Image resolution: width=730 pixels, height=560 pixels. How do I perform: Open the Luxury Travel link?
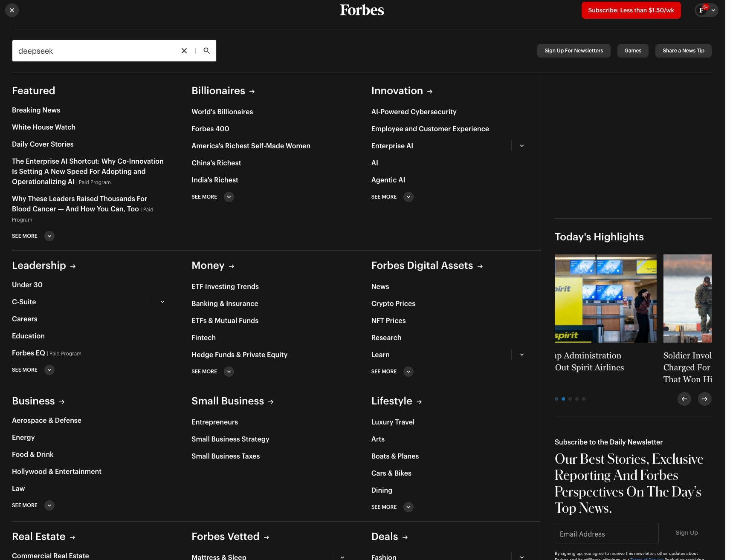[393, 422]
